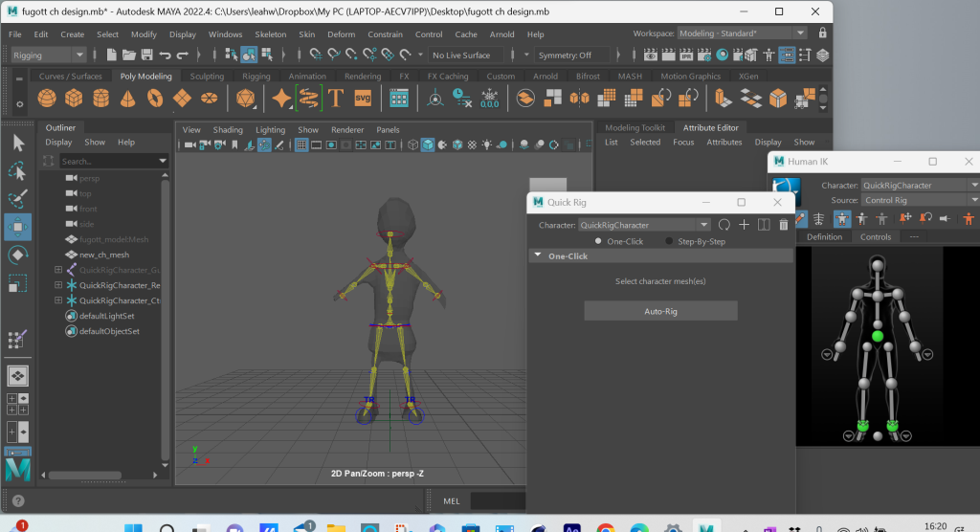Toggle snap to grids magnet icon
The height and width of the screenshot is (532, 980).
click(x=316, y=55)
